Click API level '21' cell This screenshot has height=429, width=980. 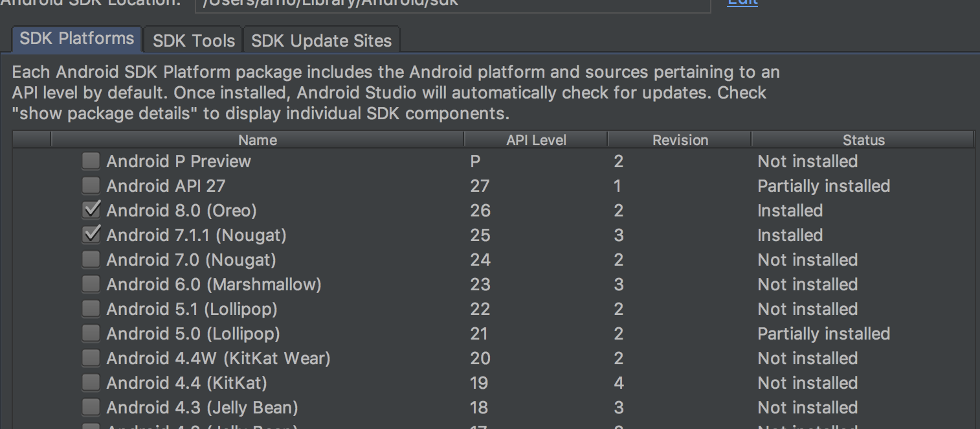click(479, 334)
